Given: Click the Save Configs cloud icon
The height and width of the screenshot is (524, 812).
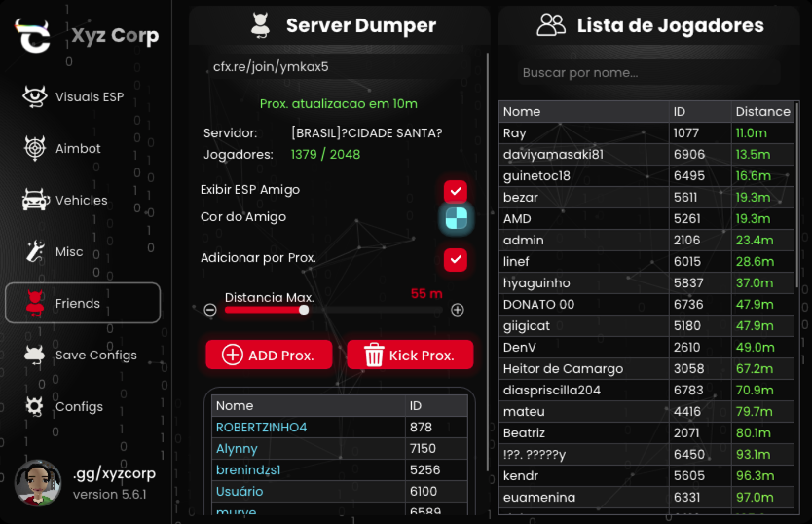Looking at the screenshot, I should pyautogui.click(x=34, y=355).
